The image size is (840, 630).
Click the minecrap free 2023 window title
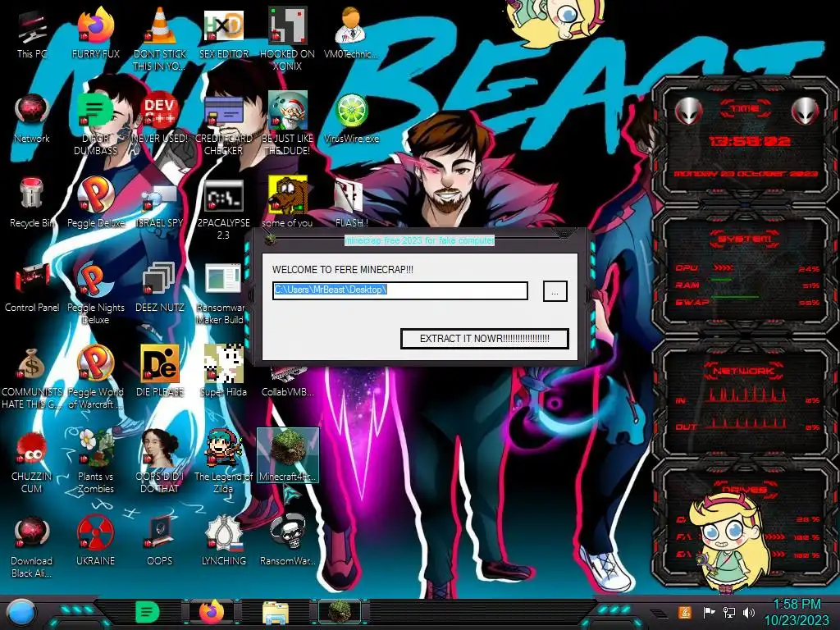click(x=419, y=240)
